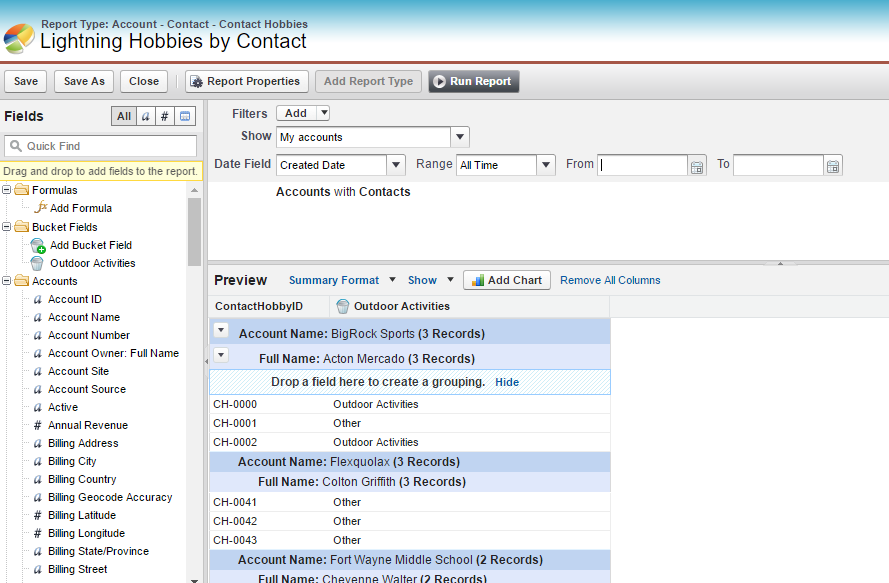Open the Date Field dropdown
This screenshot has width=889, height=583.
click(x=396, y=165)
